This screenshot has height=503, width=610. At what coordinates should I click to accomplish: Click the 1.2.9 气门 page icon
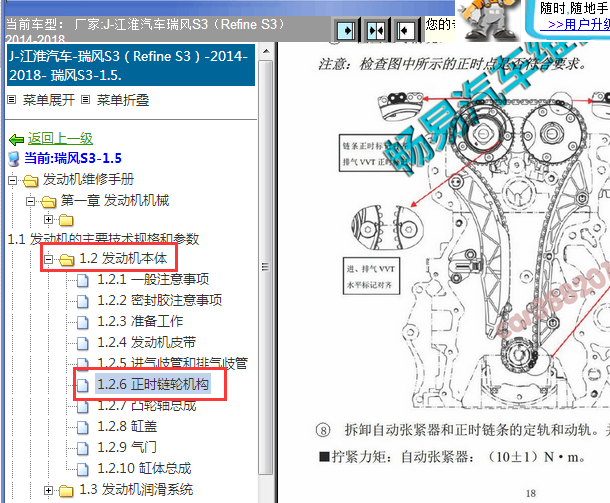[x=82, y=448]
